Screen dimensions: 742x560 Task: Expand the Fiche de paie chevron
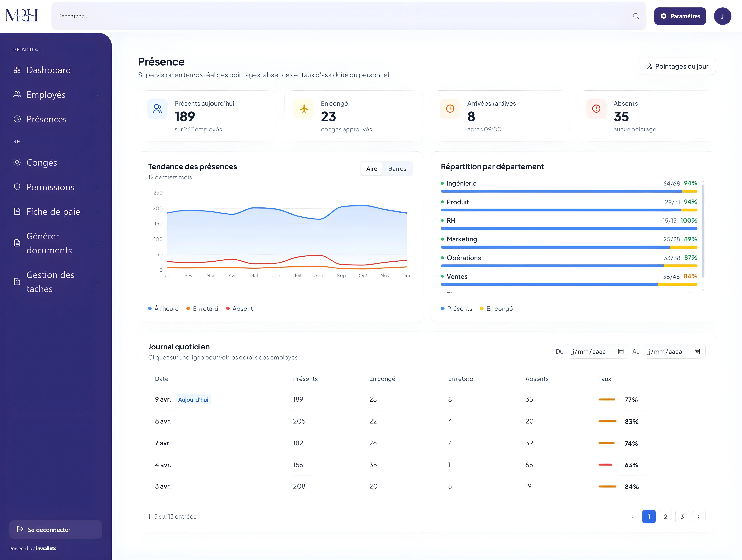[97, 212]
